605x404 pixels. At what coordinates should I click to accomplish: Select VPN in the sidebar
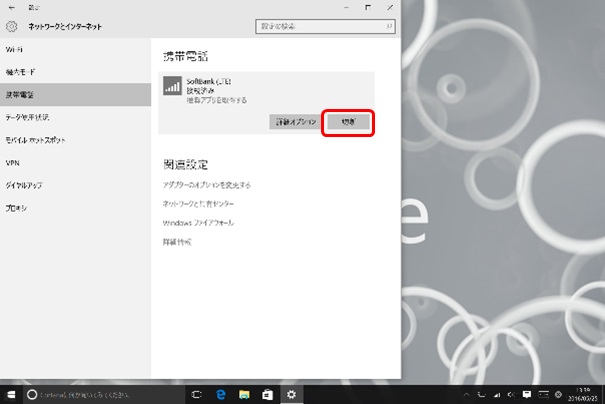click(x=76, y=163)
